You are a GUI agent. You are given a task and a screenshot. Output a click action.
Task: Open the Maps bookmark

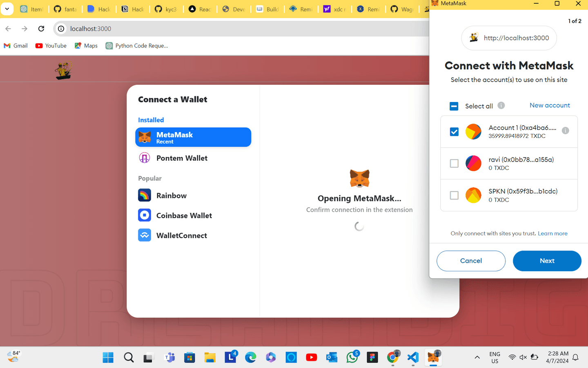[86, 46]
